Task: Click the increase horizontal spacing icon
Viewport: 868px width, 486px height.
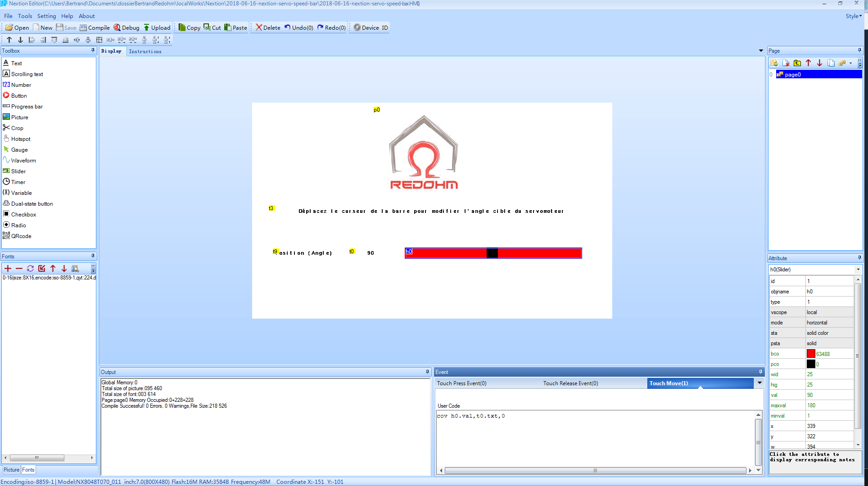Action: [x=122, y=40]
